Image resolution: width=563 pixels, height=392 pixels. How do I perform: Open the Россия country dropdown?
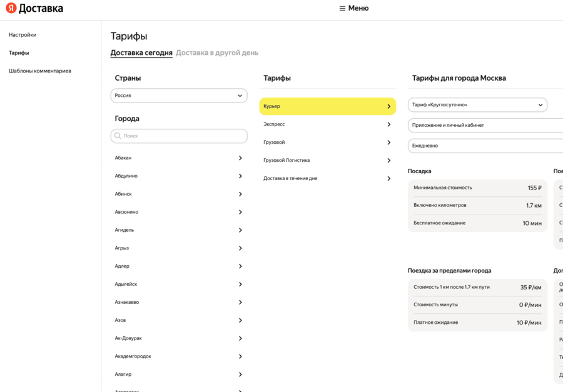pyautogui.click(x=179, y=96)
